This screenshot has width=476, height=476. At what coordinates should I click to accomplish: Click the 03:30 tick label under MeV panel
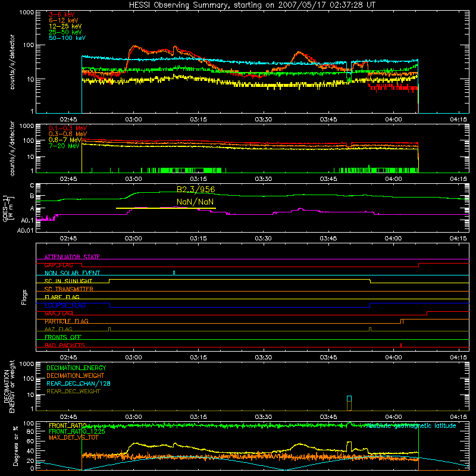tap(264, 179)
